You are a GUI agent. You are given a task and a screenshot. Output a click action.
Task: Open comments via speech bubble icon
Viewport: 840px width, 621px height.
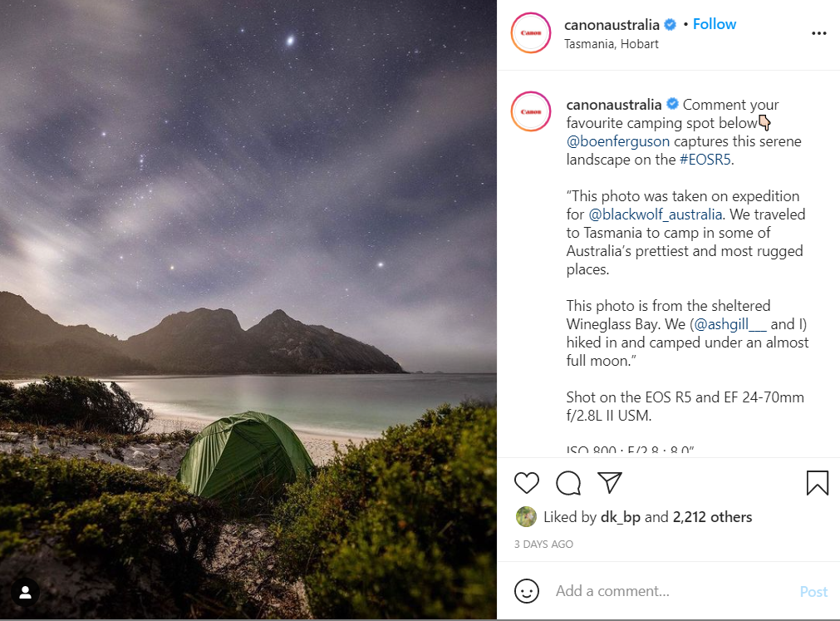point(568,483)
